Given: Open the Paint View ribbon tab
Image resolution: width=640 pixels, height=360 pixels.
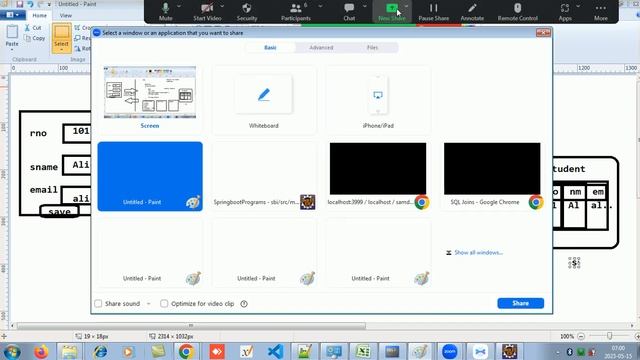Looking at the screenshot, I should click(x=66, y=15).
